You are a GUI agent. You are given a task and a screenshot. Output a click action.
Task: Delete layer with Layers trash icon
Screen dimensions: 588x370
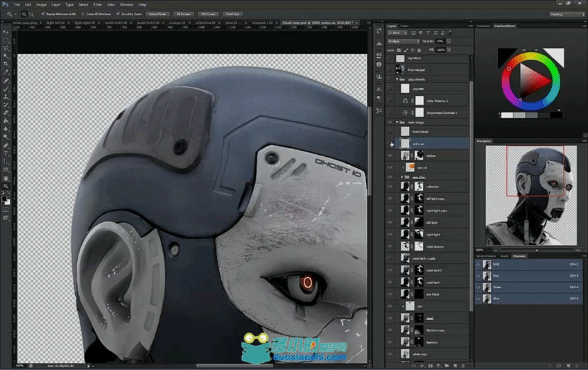[463, 366]
